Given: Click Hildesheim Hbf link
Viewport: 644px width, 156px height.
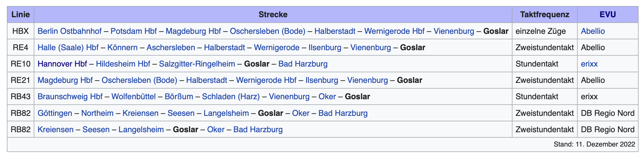Looking at the screenshot, I should [x=123, y=64].
